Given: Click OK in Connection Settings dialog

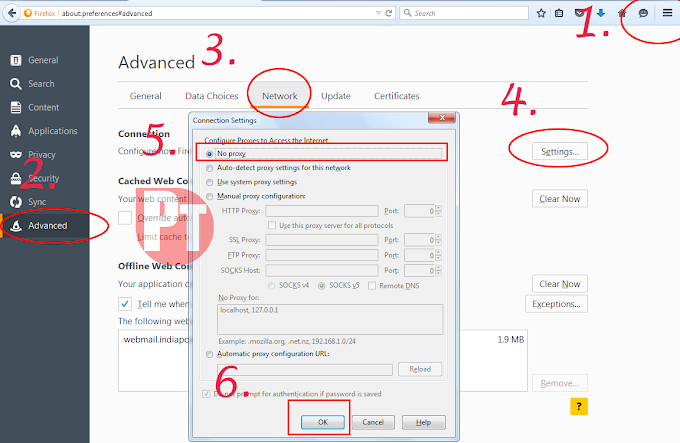Looking at the screenshot, I should pyautogui.click(x=323, y=422).
